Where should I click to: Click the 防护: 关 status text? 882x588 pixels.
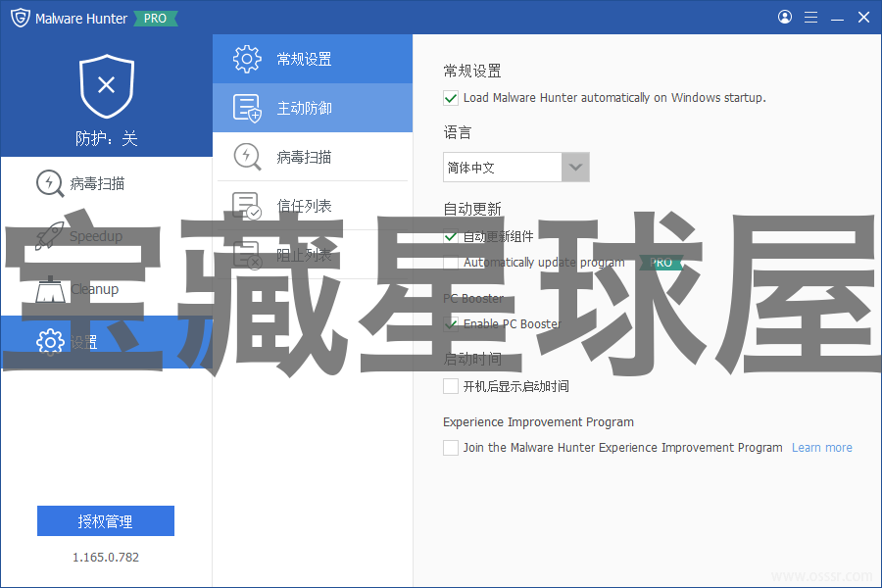pos(106,138)
